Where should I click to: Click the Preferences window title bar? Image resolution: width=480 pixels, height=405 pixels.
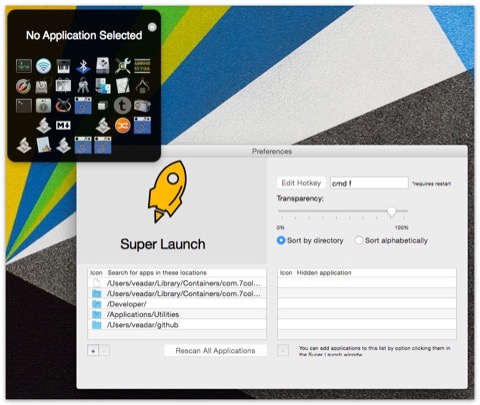click(272, 151)
